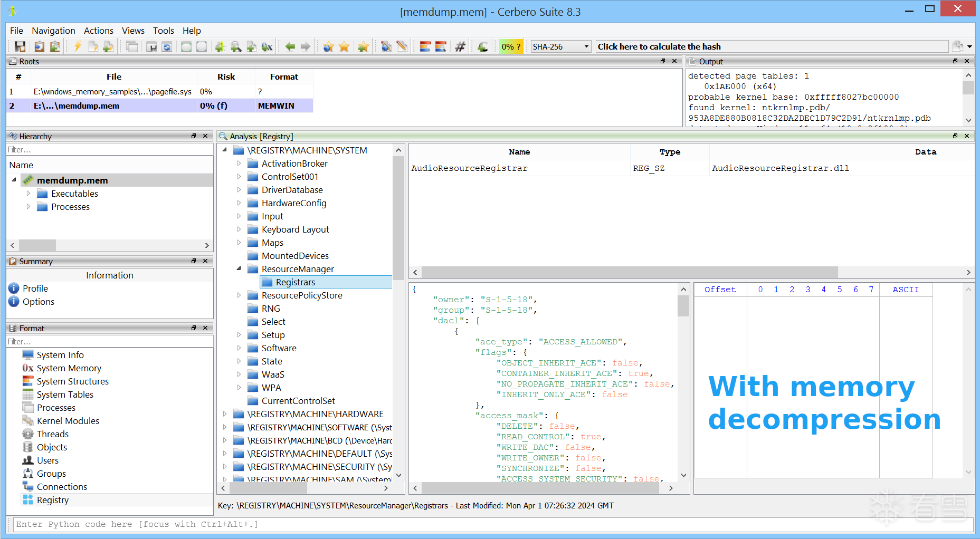
Task: Close the Summary panel
Action: point(205,261)
